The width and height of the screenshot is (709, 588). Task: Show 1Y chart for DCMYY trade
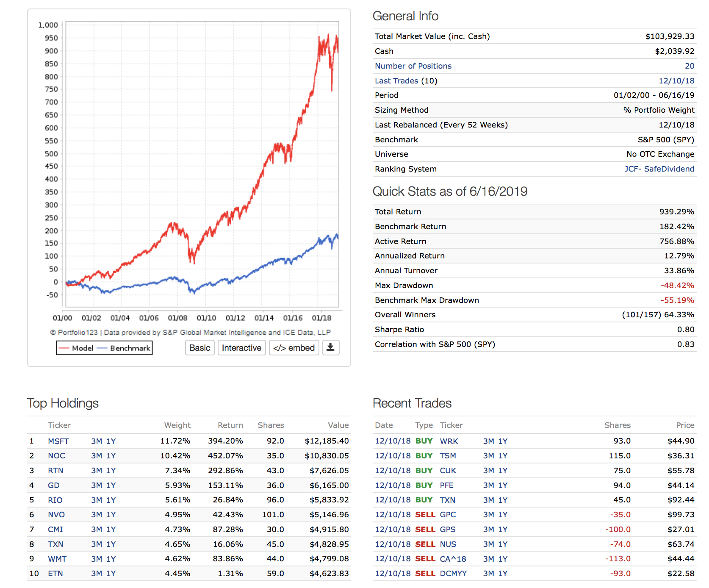503,574
